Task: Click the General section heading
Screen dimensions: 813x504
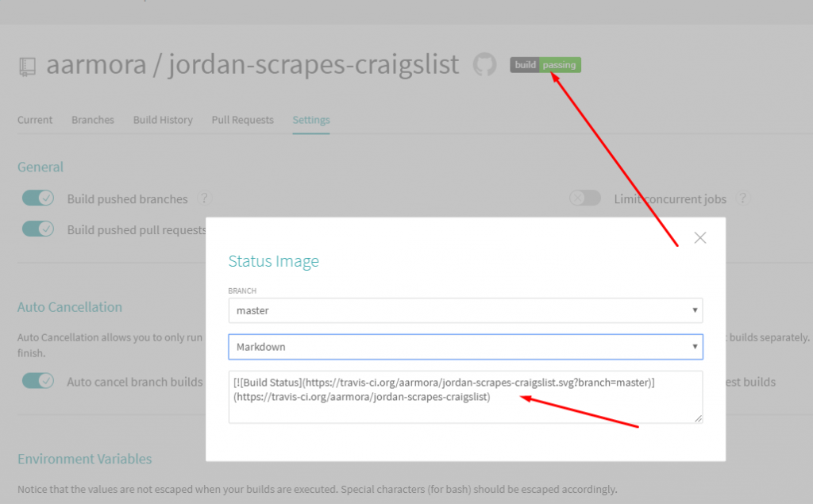Action: click(40, 167)
